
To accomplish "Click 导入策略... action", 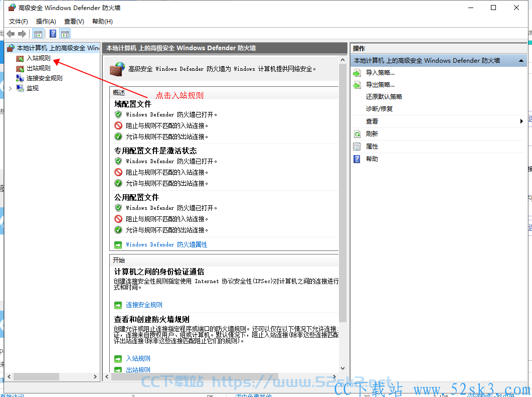I will click(x=381, y=73).
